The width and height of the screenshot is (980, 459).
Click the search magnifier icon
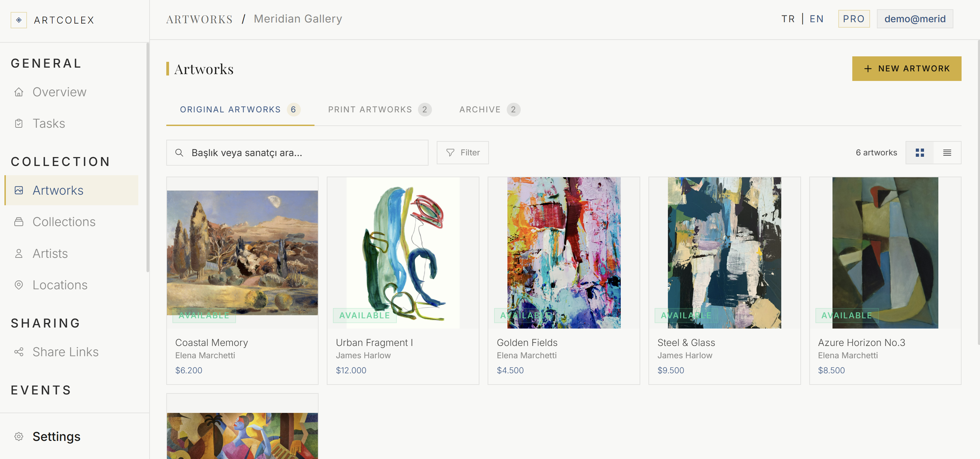179,153
